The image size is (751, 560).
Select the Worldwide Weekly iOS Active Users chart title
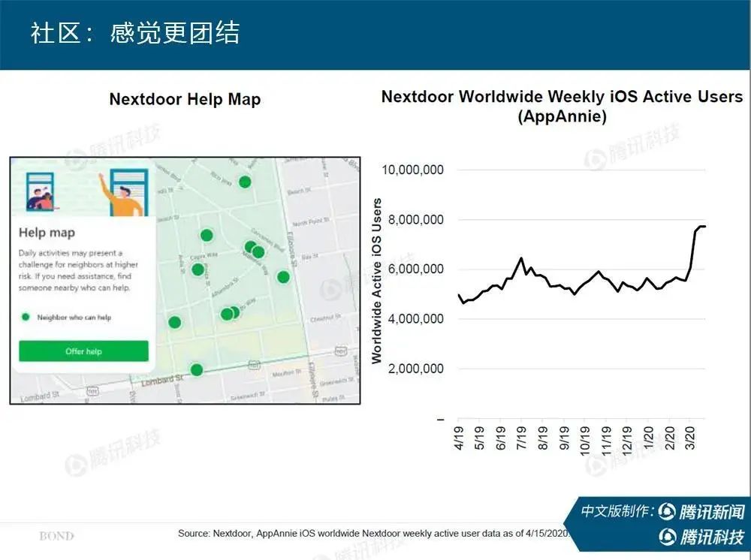click(561, 107)
